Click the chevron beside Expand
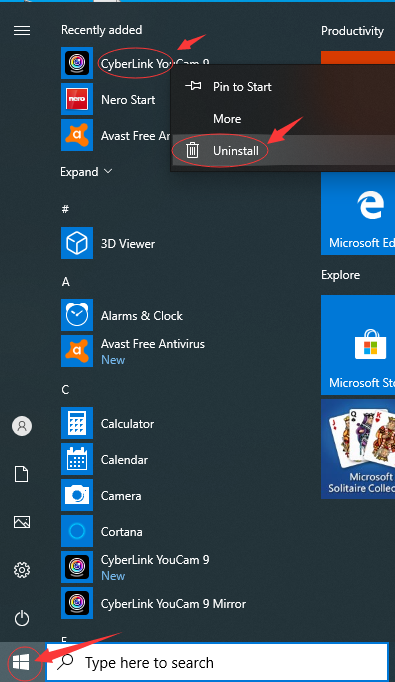 [x=108, y=171]
